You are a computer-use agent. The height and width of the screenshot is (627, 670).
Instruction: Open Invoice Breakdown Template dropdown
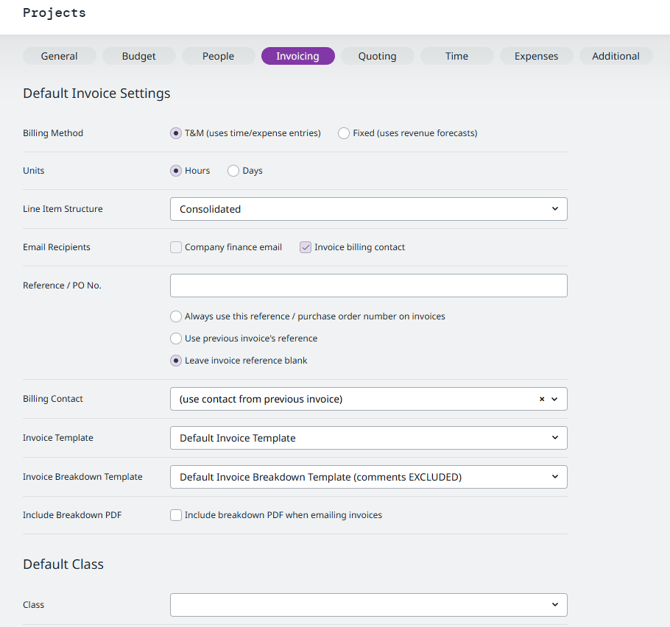click(x=369, y=477)
